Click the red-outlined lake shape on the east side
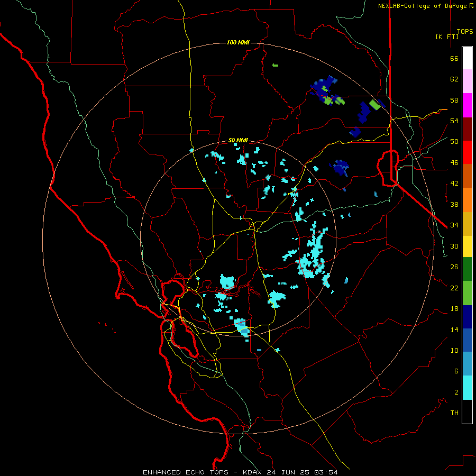 388,168
